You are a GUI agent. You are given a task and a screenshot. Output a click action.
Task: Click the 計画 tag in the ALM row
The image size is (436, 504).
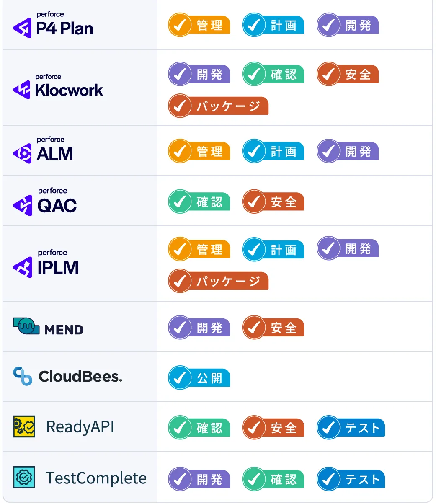pyautogui.click(x=273, y=151)
